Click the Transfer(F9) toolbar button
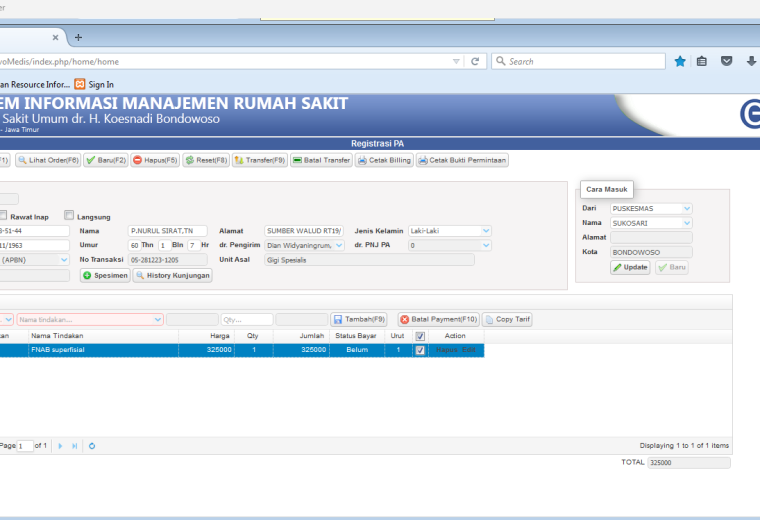Viewport: 760px width, 520px height. click(260, 160)
